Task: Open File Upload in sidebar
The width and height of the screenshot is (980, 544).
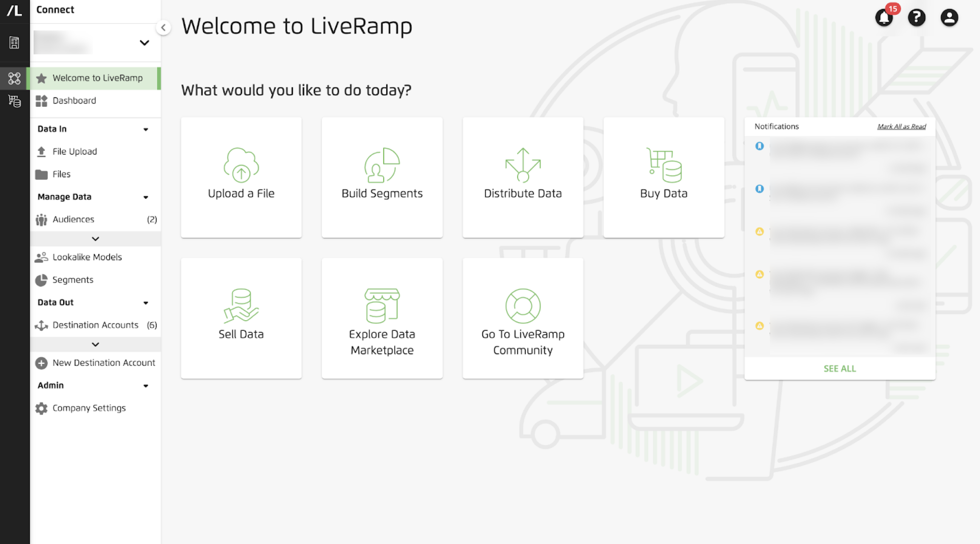Action: (x=96, y=152)
